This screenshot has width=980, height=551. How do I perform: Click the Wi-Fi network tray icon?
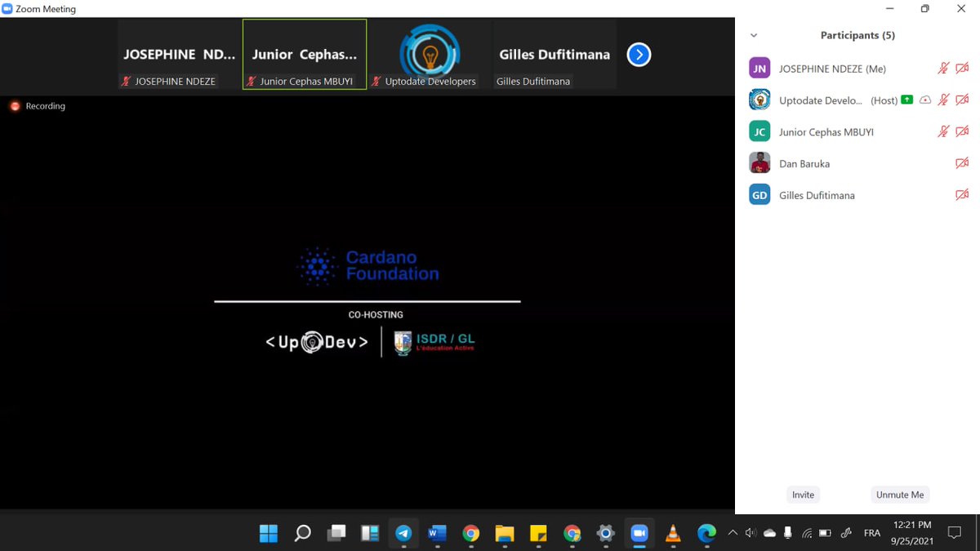pos(807,533)
